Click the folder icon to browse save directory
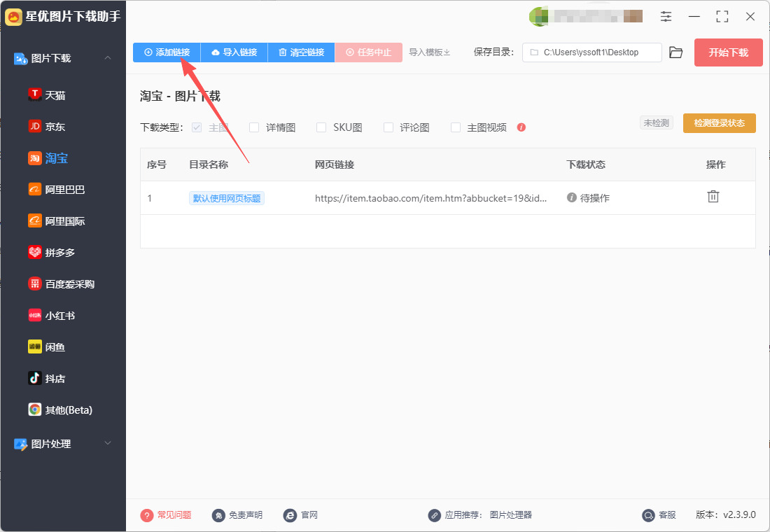 click(676, 52)
